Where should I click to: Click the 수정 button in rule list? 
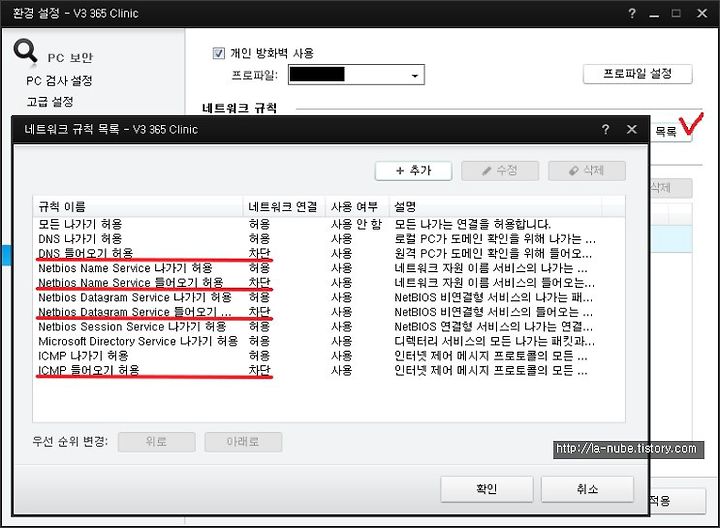pos(500,171)
